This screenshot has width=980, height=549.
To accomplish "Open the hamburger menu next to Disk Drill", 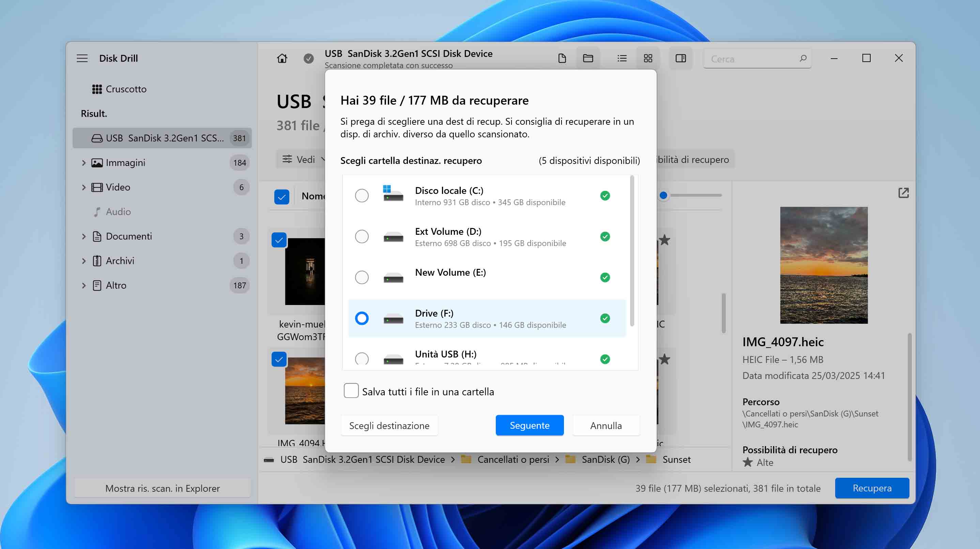I will click(x=82, y=58).
